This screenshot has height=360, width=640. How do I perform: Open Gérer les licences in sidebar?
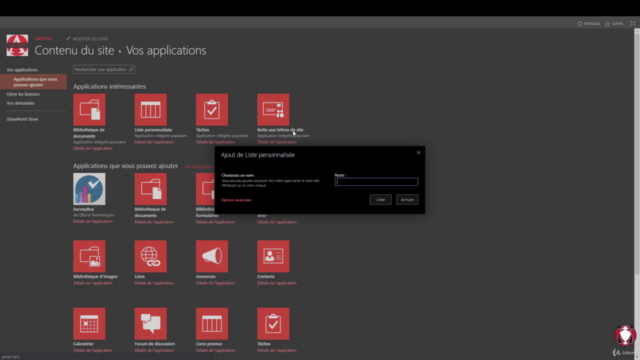pos(23,94)
